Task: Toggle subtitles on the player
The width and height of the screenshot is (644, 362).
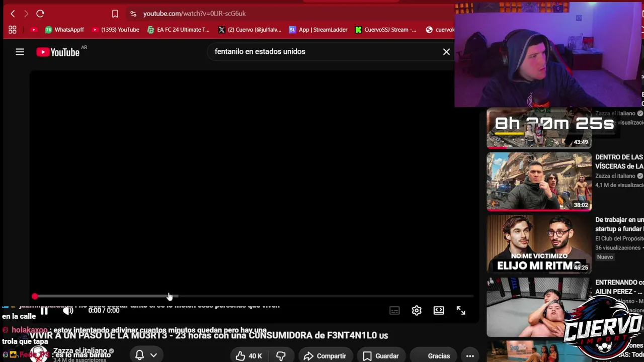Action: pyautogui.click(x=394, y=311)
